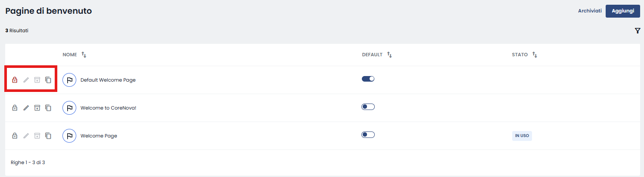Duplicate the Default Welcome Page entry
644x177 pixels.
tap(48, 80)
